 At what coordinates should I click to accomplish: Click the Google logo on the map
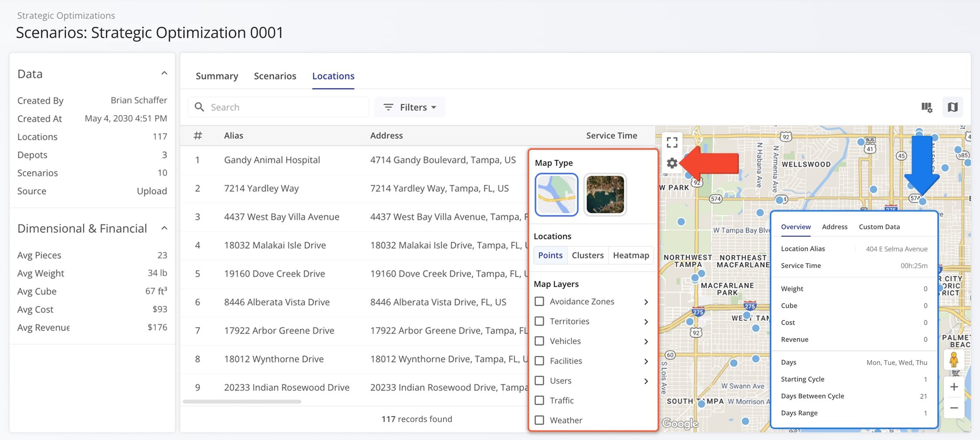point(681,424)
